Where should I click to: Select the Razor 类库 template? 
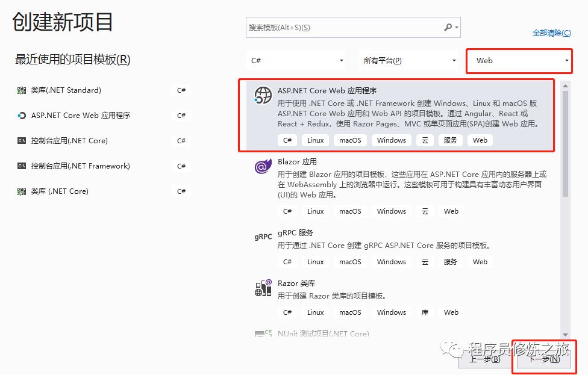click(x=400, y=298)
